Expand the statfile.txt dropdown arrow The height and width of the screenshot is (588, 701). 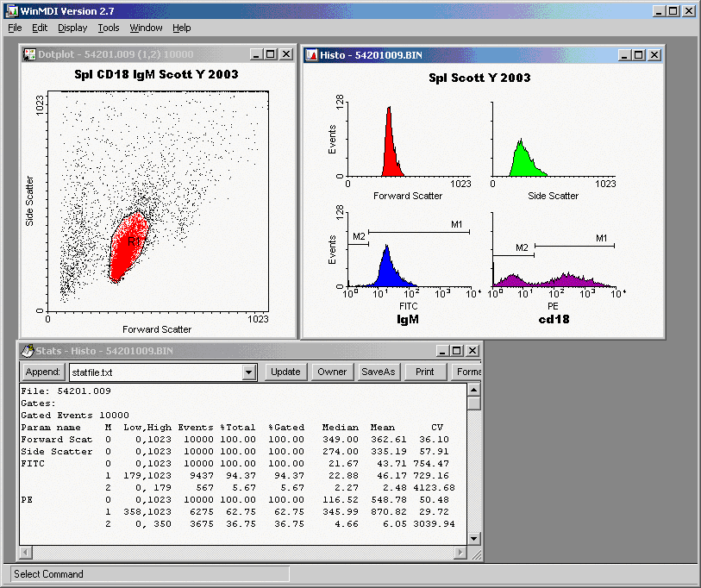[x=249, y=372]
